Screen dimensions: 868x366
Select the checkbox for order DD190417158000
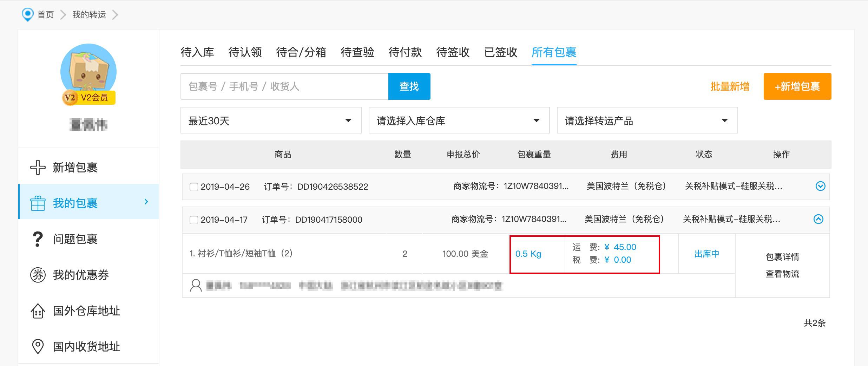click(x=193, y=220)
